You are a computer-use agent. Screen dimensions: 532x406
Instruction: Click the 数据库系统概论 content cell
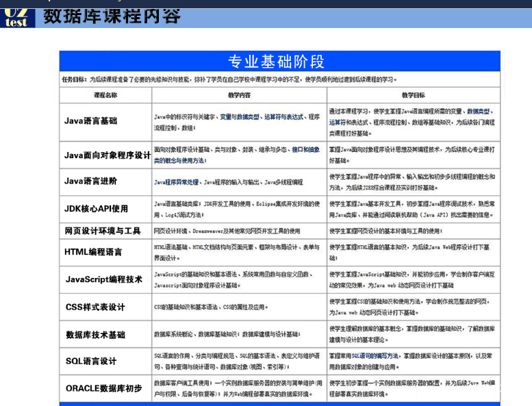coord(239,334)
